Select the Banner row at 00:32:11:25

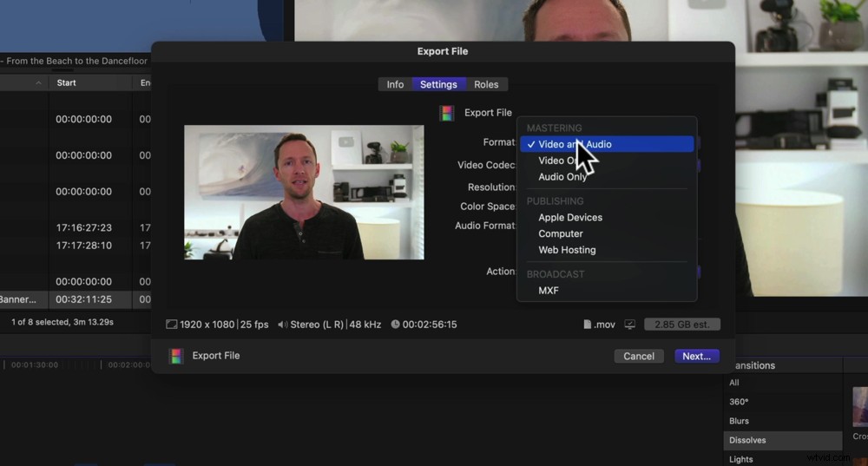[76, 299]
